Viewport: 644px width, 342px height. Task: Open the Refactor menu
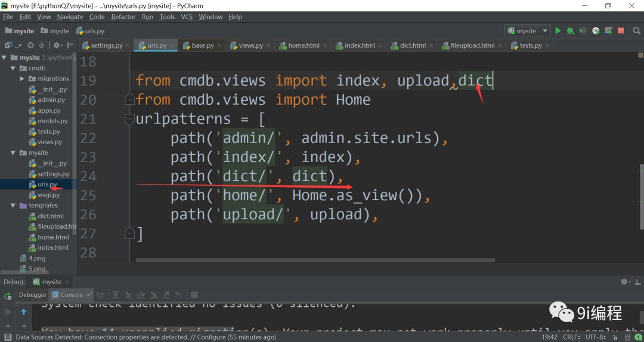[123, 17]
